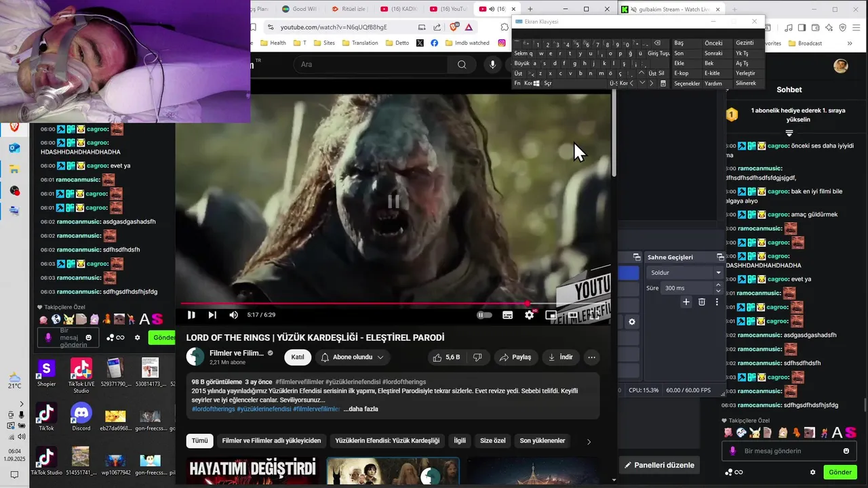Open the Detto bookmarks folder
The image size is (868, 488).
tap(397, 43)
